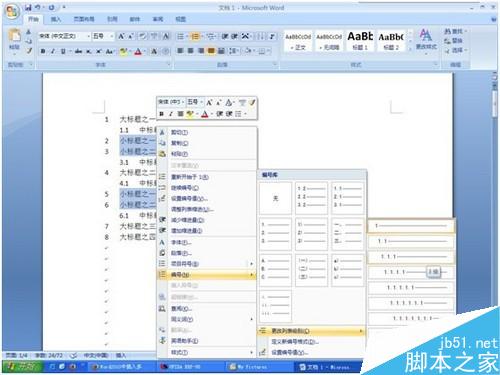
Task: Center text via mini toolbar icon
Action: tap(180, 114)
